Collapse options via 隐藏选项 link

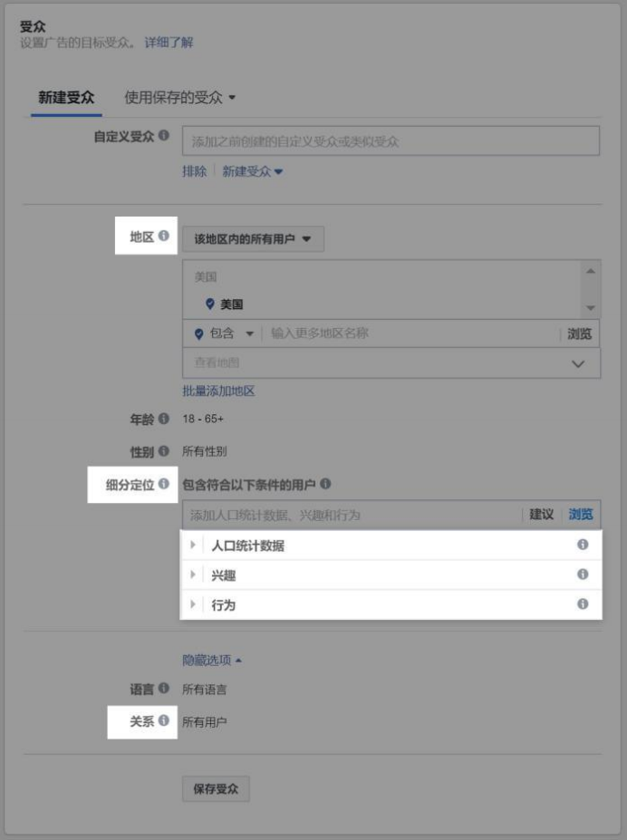[x=212, y=660]
